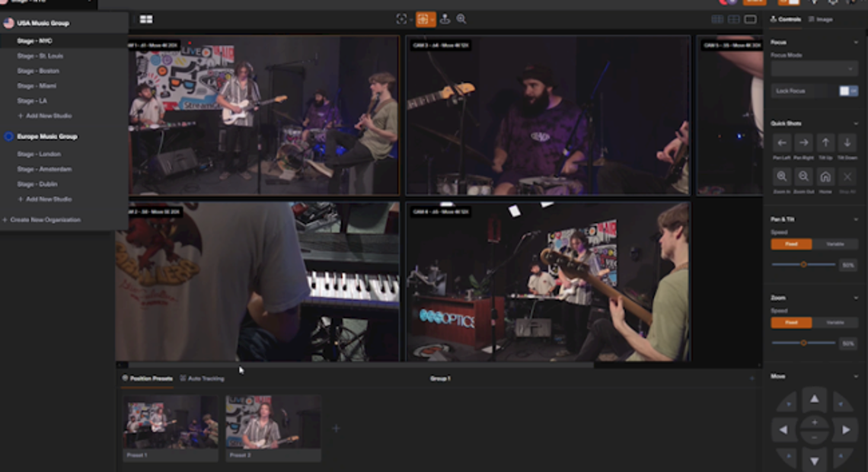Click the joystick icon in top toolbar
The image size is (868, 472).
click(445, 19)
